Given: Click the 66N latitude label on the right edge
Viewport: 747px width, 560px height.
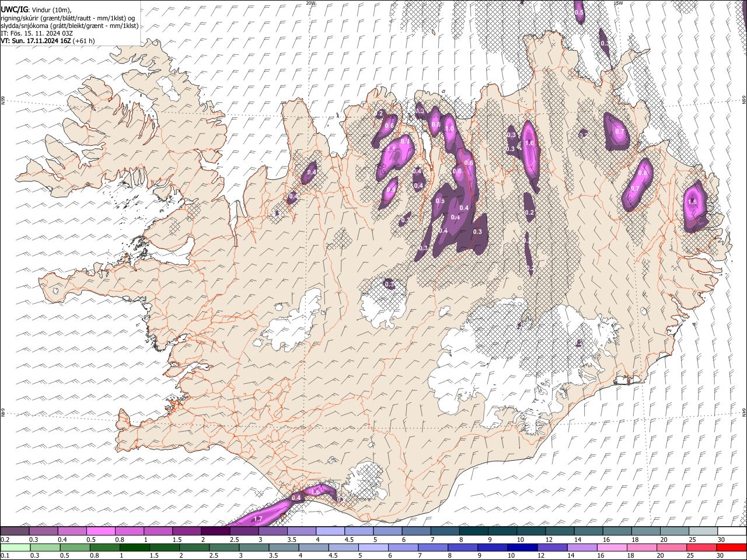Looking at the screenshot, I should 744,101.
